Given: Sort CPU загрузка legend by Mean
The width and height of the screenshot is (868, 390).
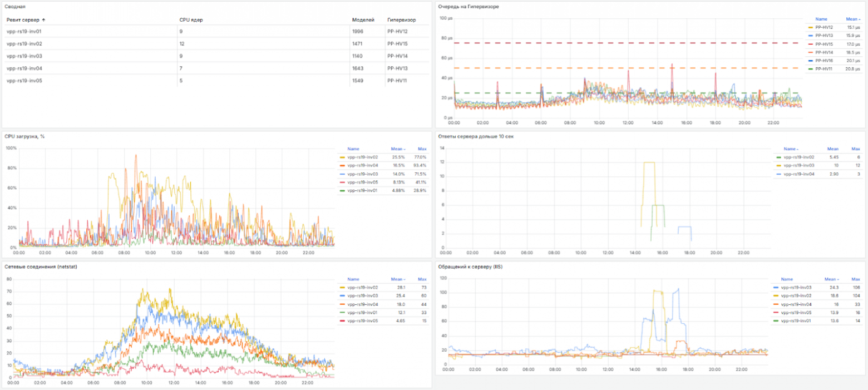Looking at the screenshot, I should click(396, 149).
